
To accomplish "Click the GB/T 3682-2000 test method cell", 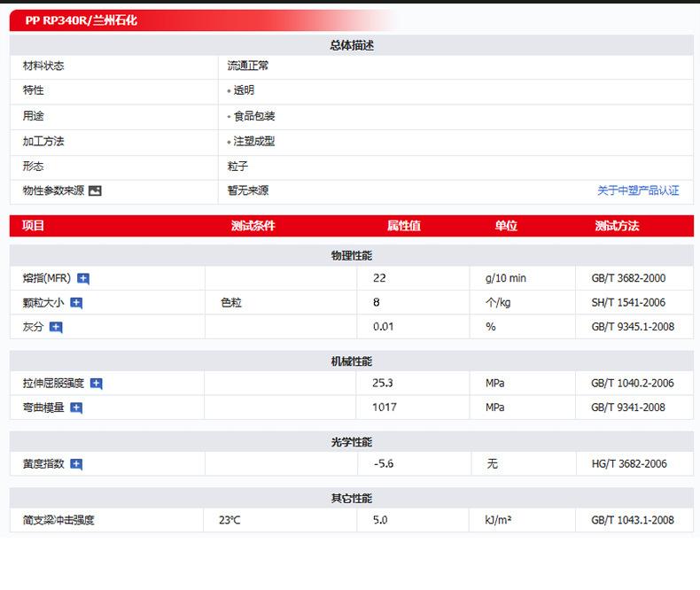I will 628,278.
